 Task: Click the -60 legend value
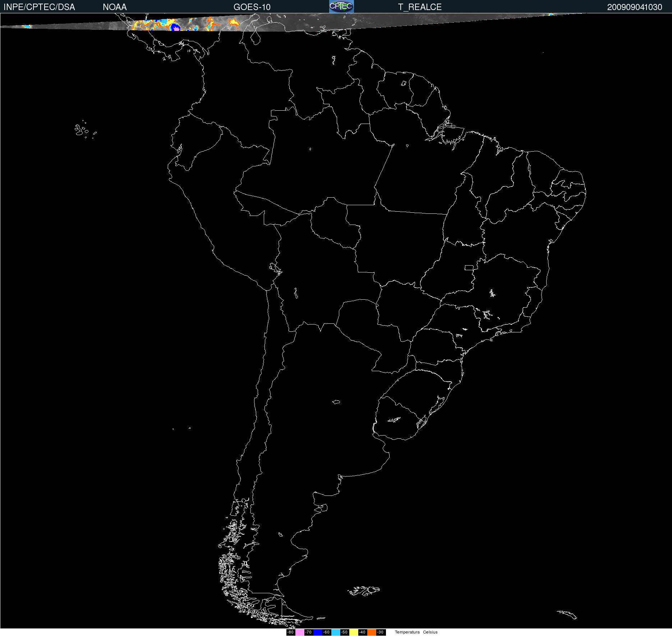click(327, 632)
